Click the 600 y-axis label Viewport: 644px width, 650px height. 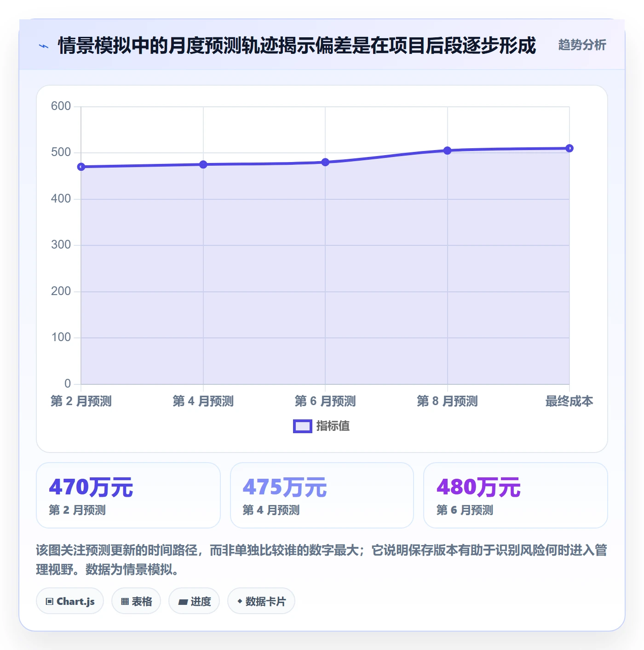(61, 106)
